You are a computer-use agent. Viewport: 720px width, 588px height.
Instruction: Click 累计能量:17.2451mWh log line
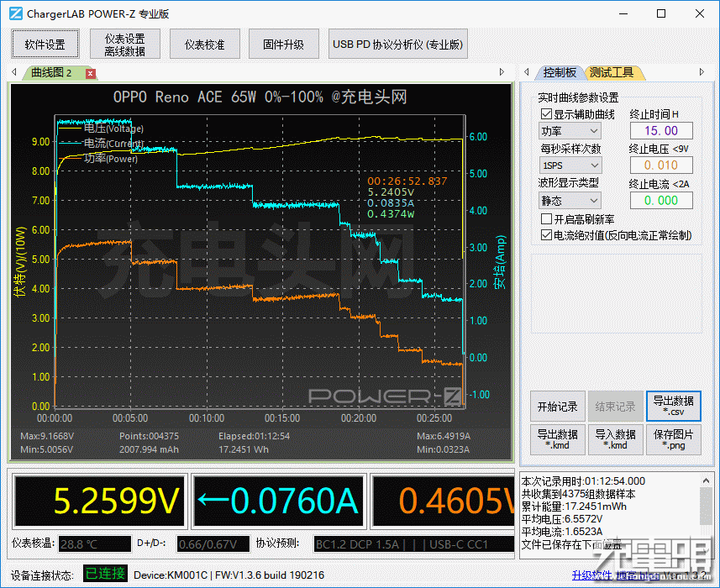(574, 507)
